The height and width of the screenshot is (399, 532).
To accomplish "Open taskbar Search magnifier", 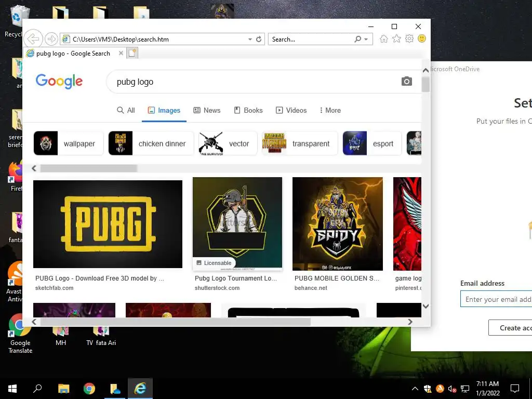I will pos(37,389).
